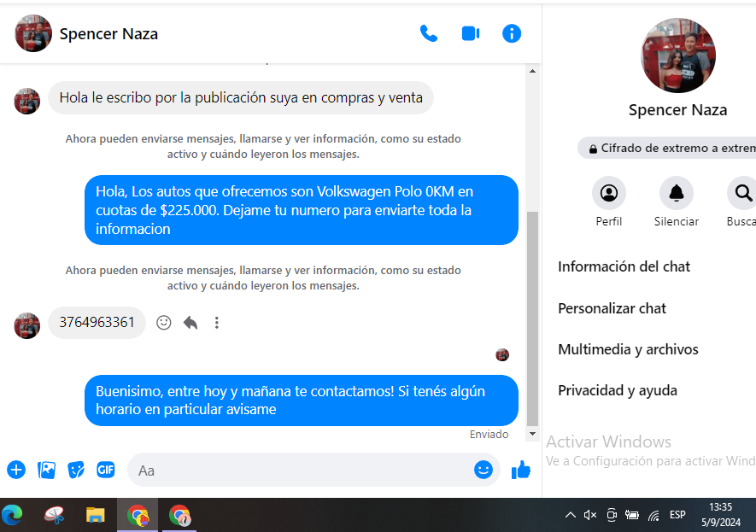Image resolution: width=756 pixels, height=532 pixels.
Task: Mute conversation with Silenciar bell
Action: tap(677, 194)
